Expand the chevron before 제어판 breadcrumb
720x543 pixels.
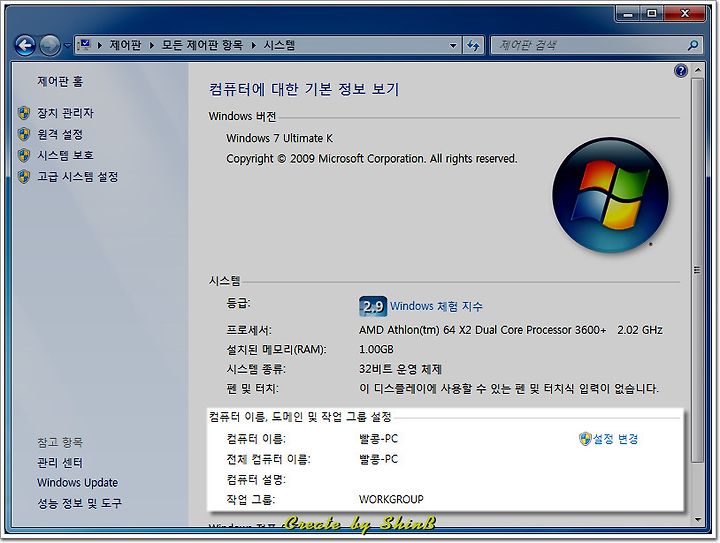click(x=100, y=45)
